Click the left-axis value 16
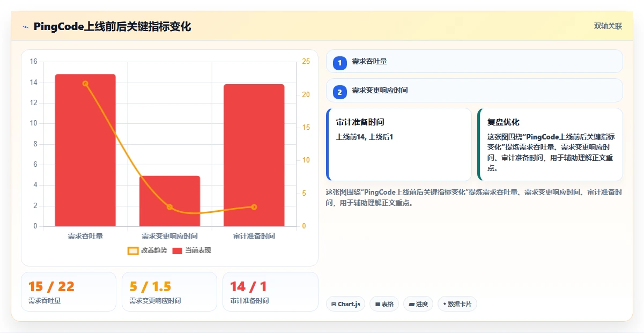The image size is (644, 333). [33, 62]
